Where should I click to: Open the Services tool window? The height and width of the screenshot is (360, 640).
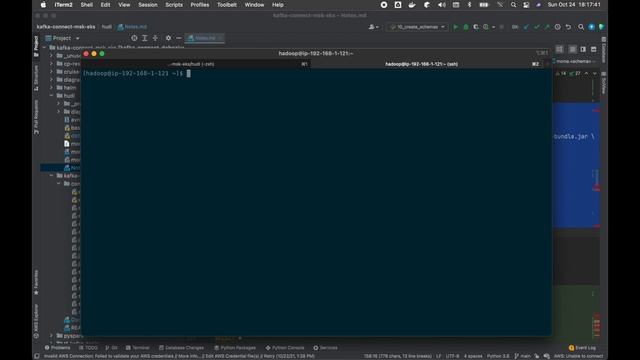[325, 348]
